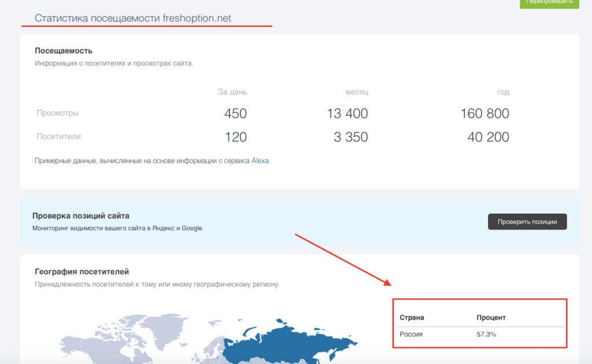Click the 57.3% percentage value

(486, 335)
